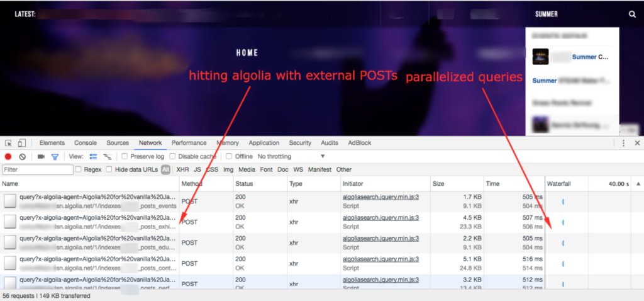
Task: Open the website search magnifier icon
Action: click(x=632, y=14)
